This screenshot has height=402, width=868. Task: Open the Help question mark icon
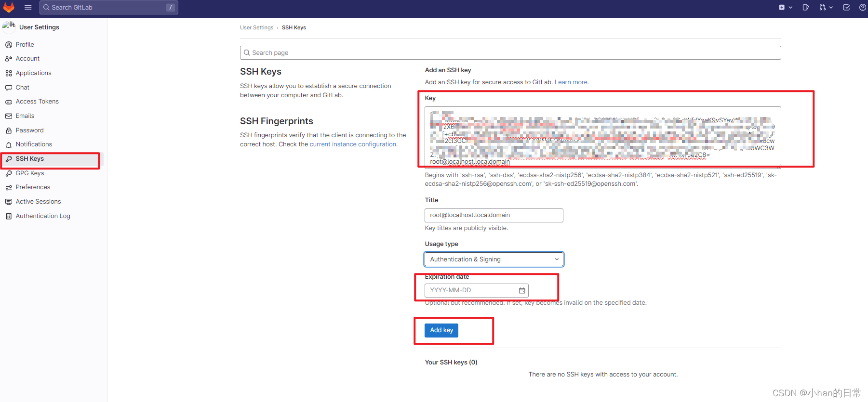tap(863, 7)
